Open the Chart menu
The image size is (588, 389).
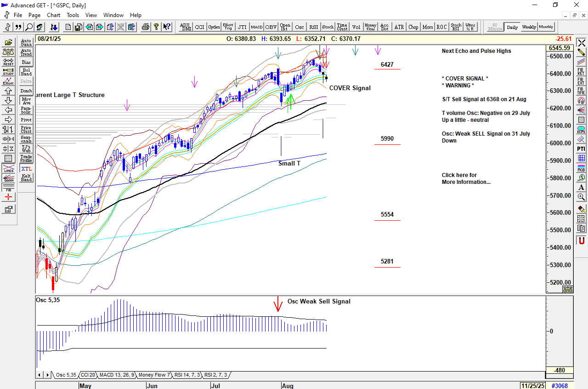53,15
